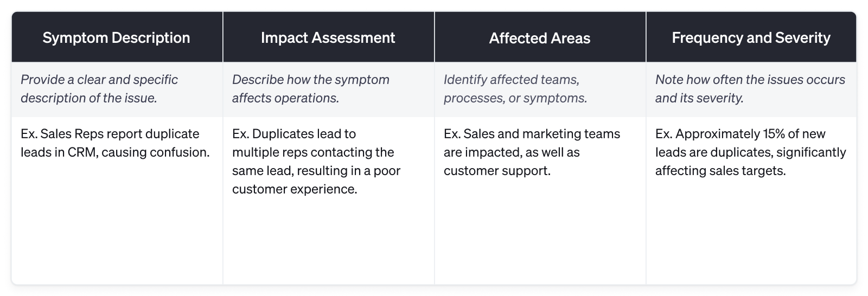Select the 'Note how often the issues occurs' cell
The height and width of the screenshot is (296, 868).
coord(751,89)
